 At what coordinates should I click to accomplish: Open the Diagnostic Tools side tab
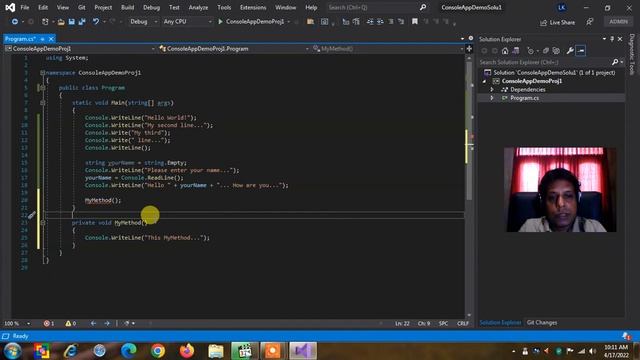tap(632, 54)
